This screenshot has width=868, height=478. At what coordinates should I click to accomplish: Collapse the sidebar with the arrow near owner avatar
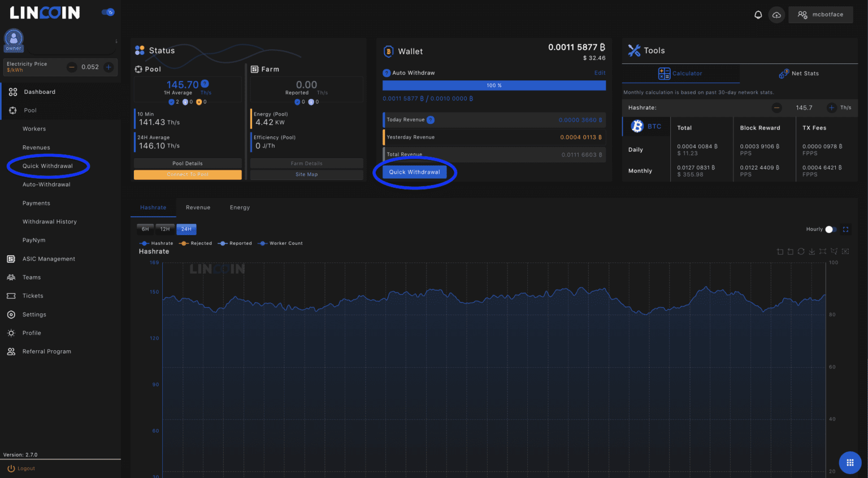[116, 41]
